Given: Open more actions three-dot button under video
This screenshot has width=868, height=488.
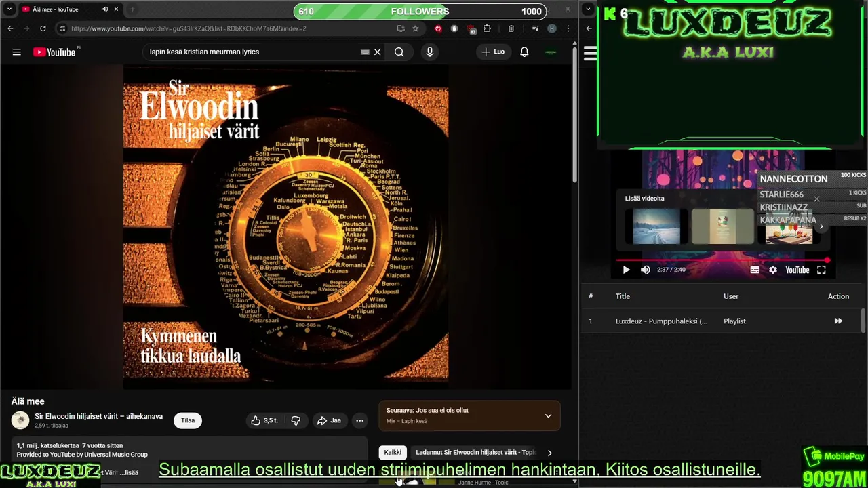Looking at the screenshot, I should (x=360, y=420).
